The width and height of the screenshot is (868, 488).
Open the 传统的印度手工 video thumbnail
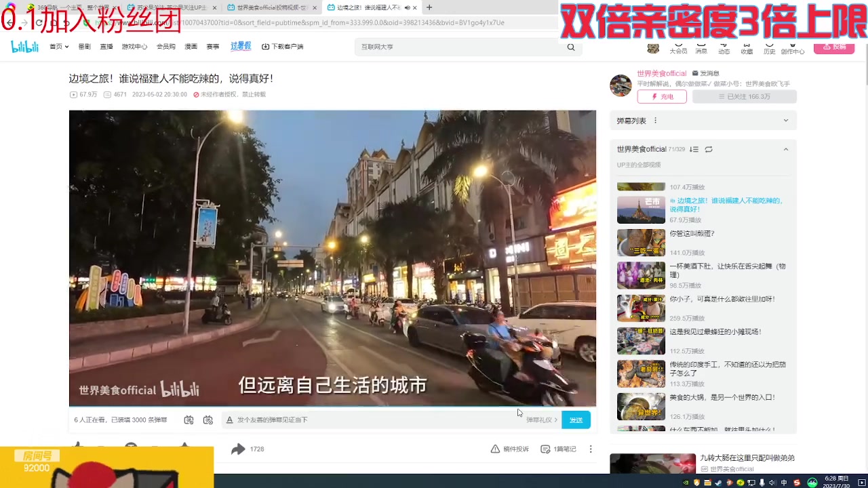(641, 374)
